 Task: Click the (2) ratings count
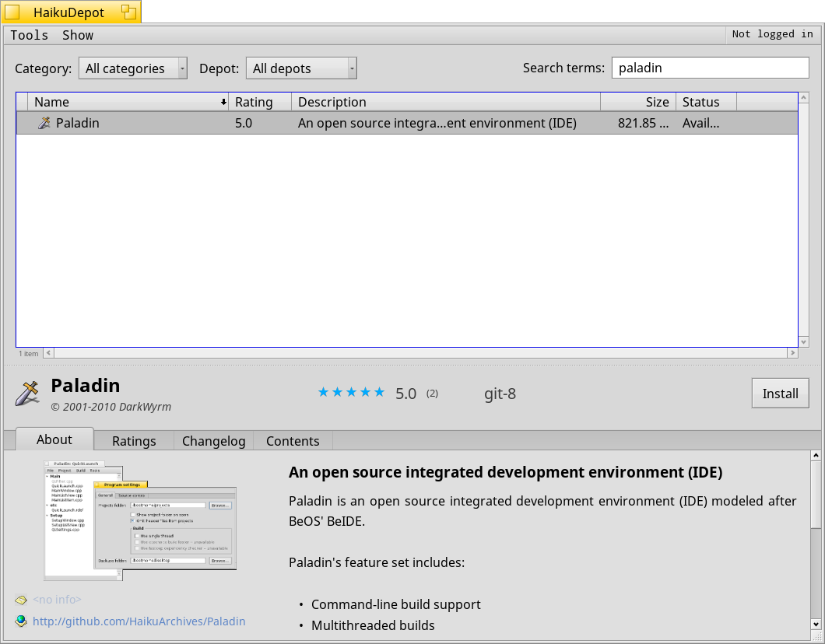click(432, 394)
